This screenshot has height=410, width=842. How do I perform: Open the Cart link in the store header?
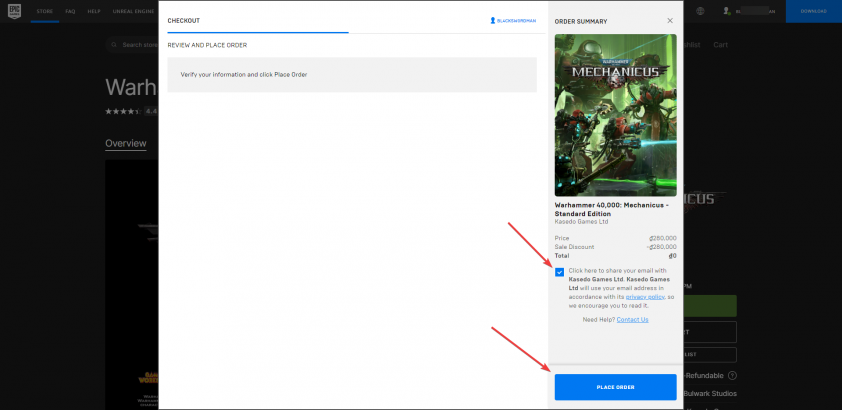click(x=720, y=45)
